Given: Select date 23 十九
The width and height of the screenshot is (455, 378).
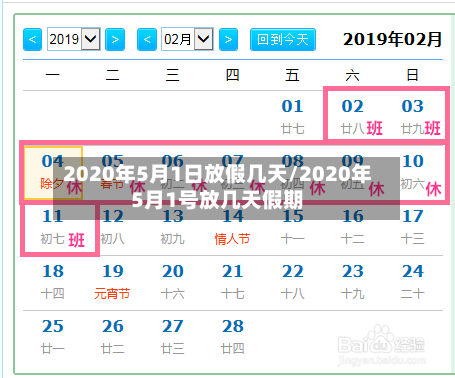Looking at the screenshot, I should point(353,283).
